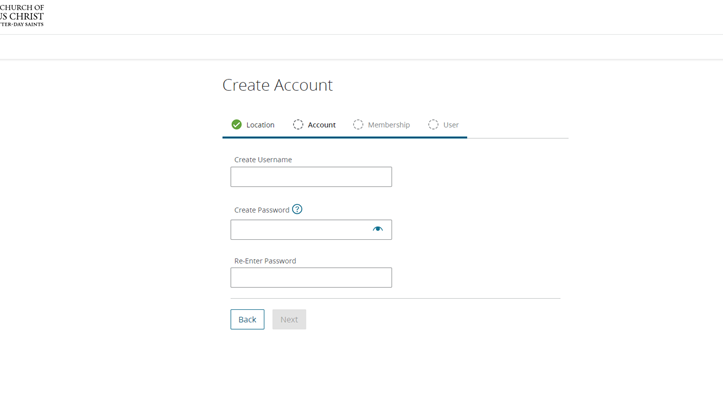723x410 pixels.
Task: Click the Create Account heading
Action: click(277, 85)
